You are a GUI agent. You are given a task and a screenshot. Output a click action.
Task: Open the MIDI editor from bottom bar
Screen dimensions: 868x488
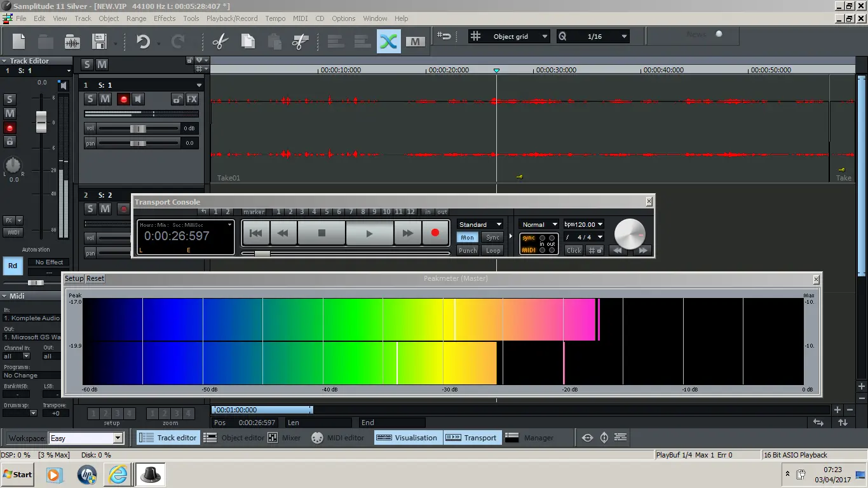click(x=338, y=438)
